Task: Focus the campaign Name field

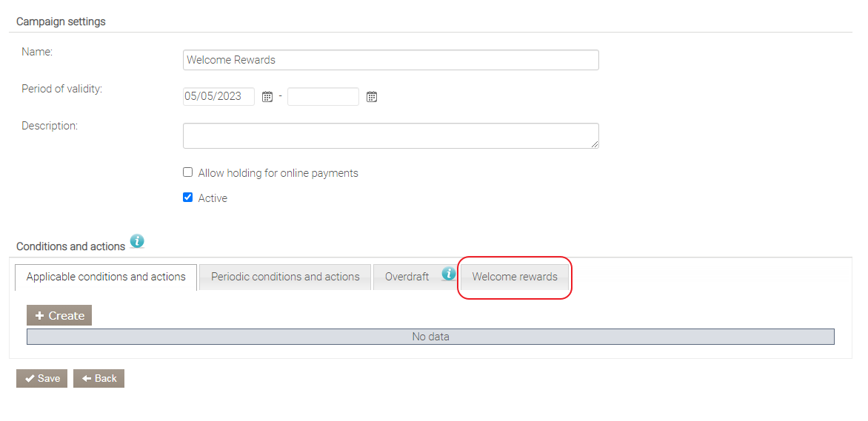Action: [x=390, y=60]
